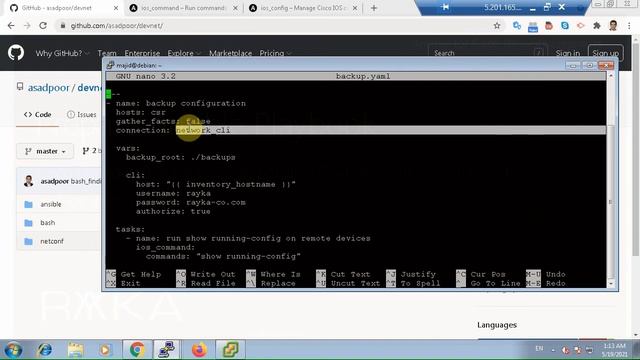640x360 pixels.
Task: Go back with the browser back arrow
Action: pos(11,25)
